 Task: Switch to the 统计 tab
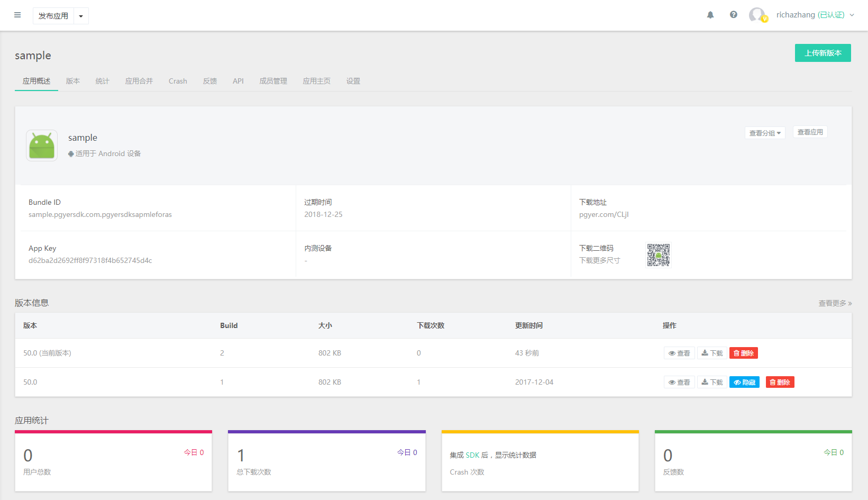103,81
